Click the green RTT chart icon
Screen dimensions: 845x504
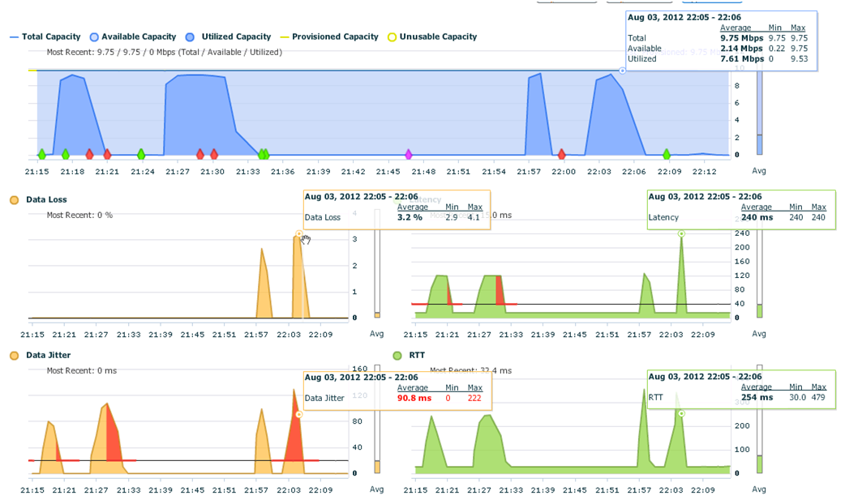397,355
